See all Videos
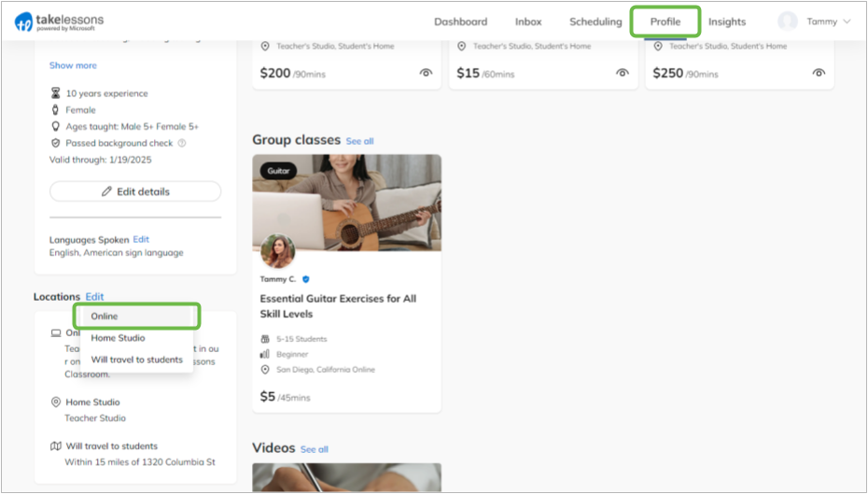The image size is (868, 494). (x=315, y=449)
